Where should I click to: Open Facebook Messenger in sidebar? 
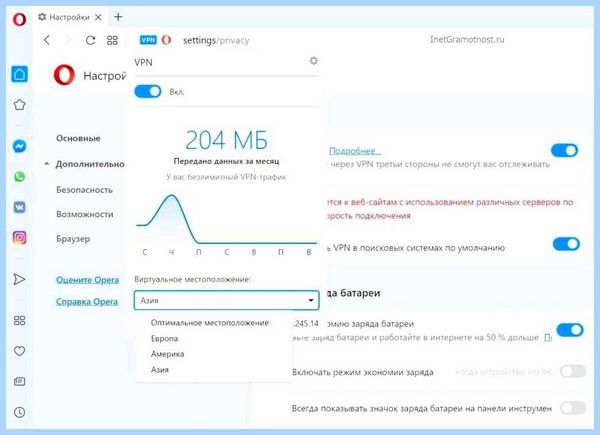(20, 146)
